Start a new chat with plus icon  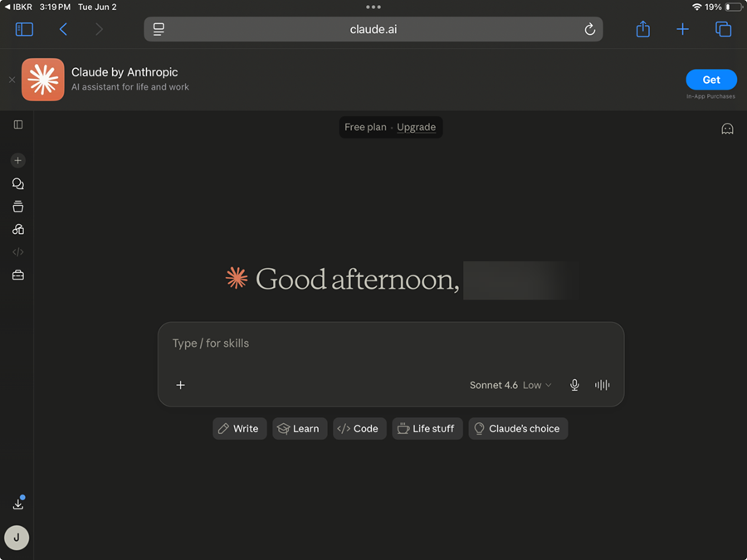pyautogui.click(x=18, y=160)
